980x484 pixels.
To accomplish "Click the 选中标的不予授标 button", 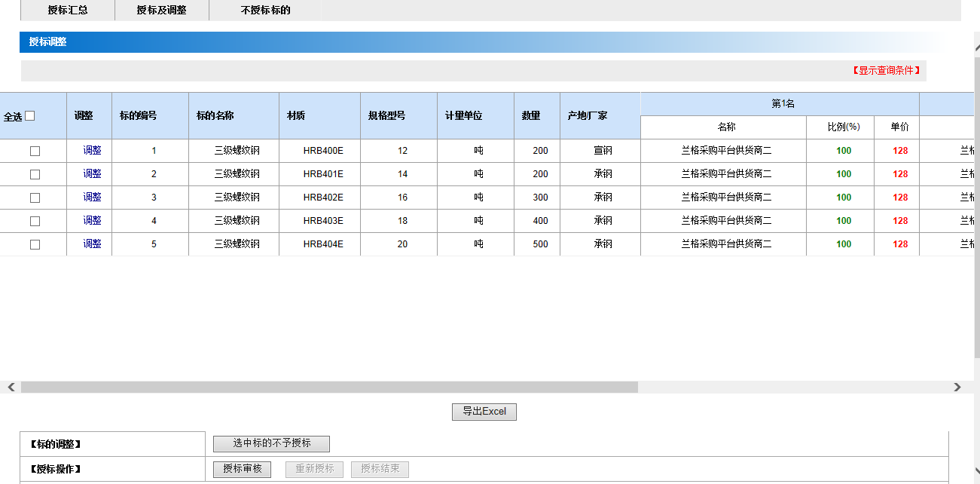I will click(271, 443).
